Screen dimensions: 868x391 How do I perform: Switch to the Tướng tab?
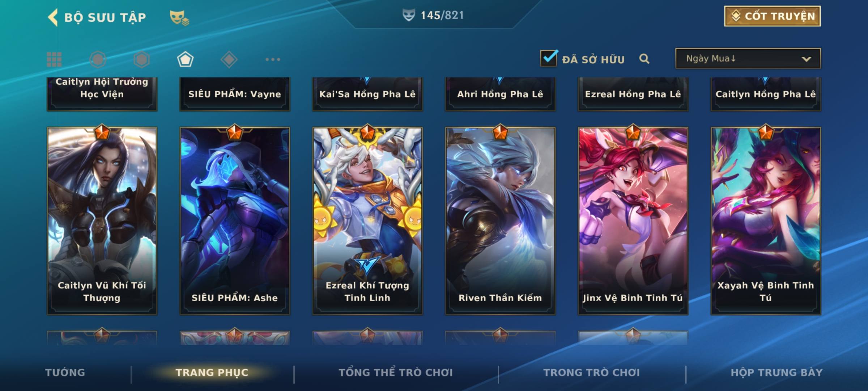[65, 373]
